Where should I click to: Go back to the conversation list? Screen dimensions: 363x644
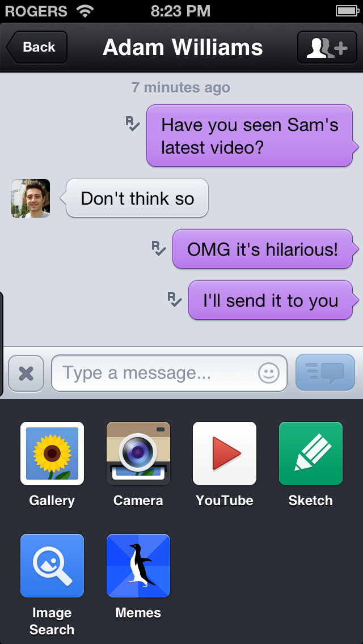pos(37,48)
